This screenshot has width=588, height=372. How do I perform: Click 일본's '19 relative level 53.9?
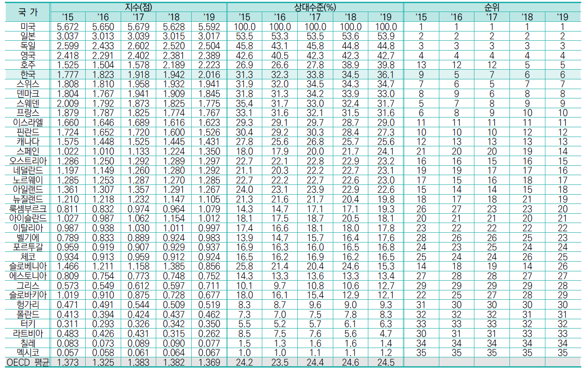tap(385, 36)
